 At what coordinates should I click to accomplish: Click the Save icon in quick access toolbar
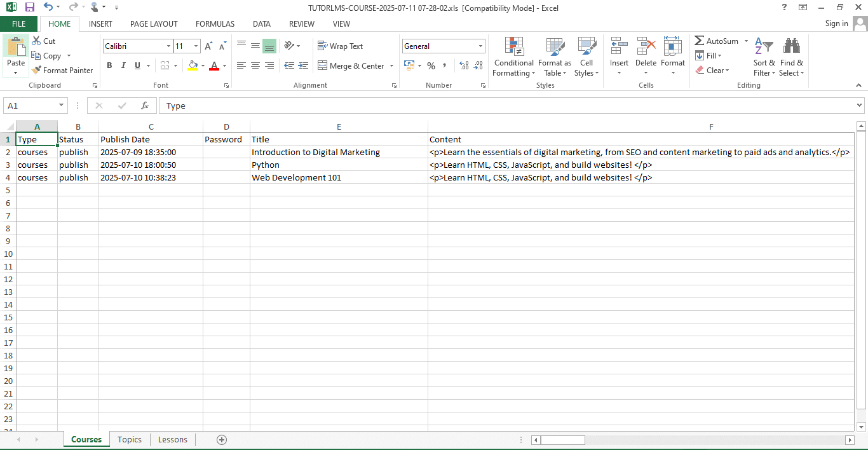tap(29, 7)
